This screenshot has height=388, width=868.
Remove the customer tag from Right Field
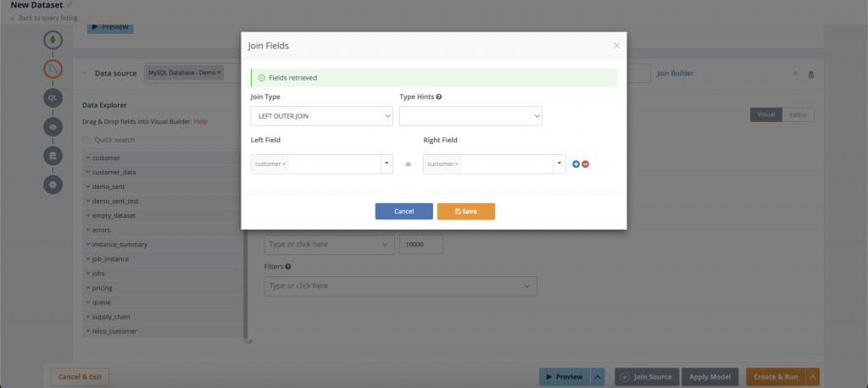pos(457,164)
